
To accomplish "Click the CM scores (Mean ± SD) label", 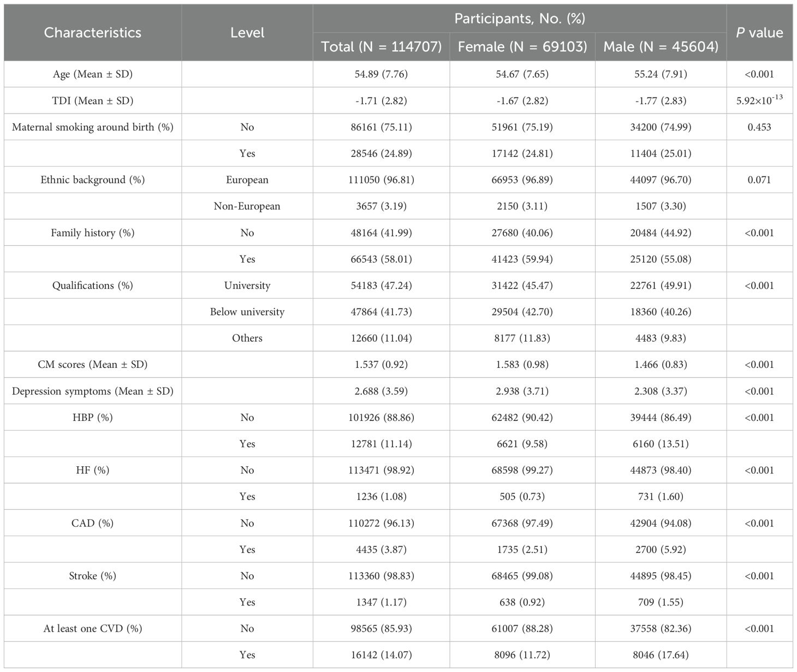I will click(x=92, y=365).
